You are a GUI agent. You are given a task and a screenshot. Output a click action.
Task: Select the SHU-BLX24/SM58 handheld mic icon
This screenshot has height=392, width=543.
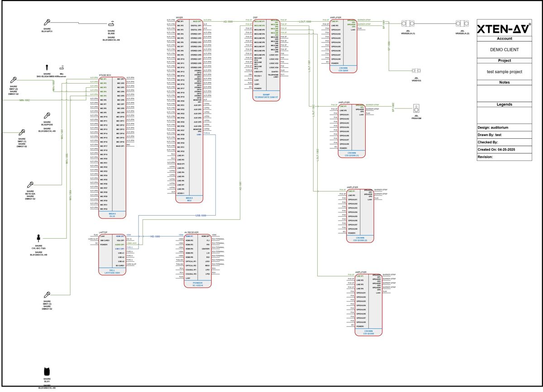coord(46,67)
